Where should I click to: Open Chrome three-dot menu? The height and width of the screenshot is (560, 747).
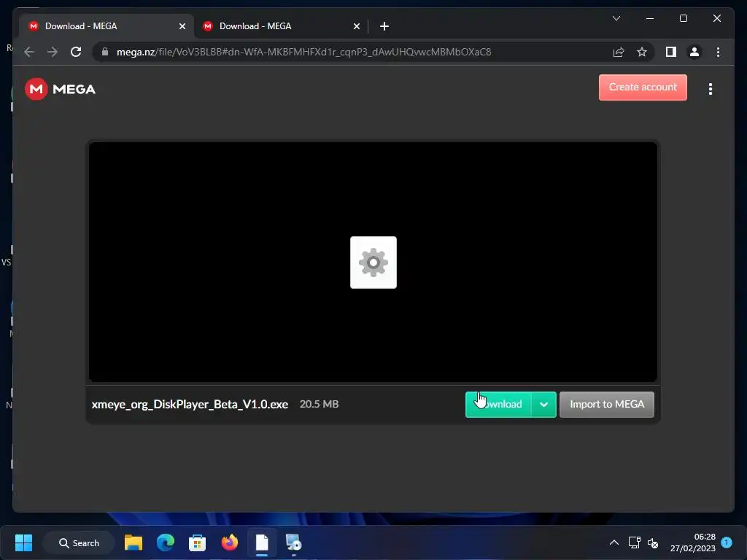point(718,52)
